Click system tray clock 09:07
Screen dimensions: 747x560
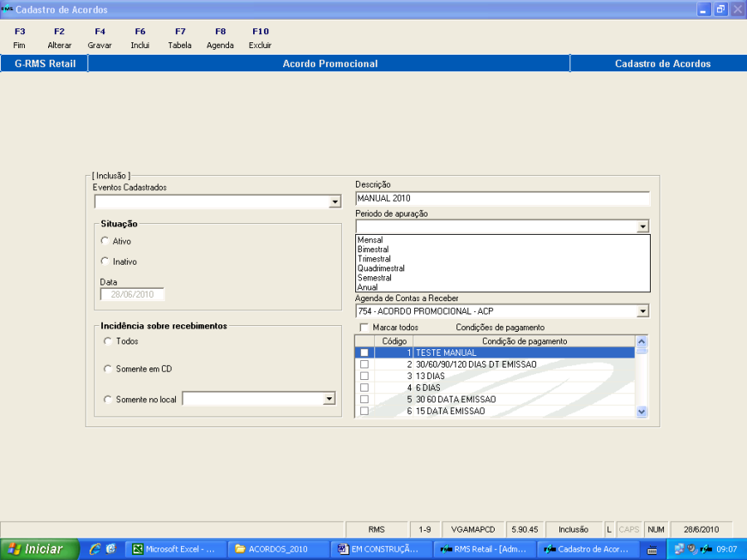point(726,549)
